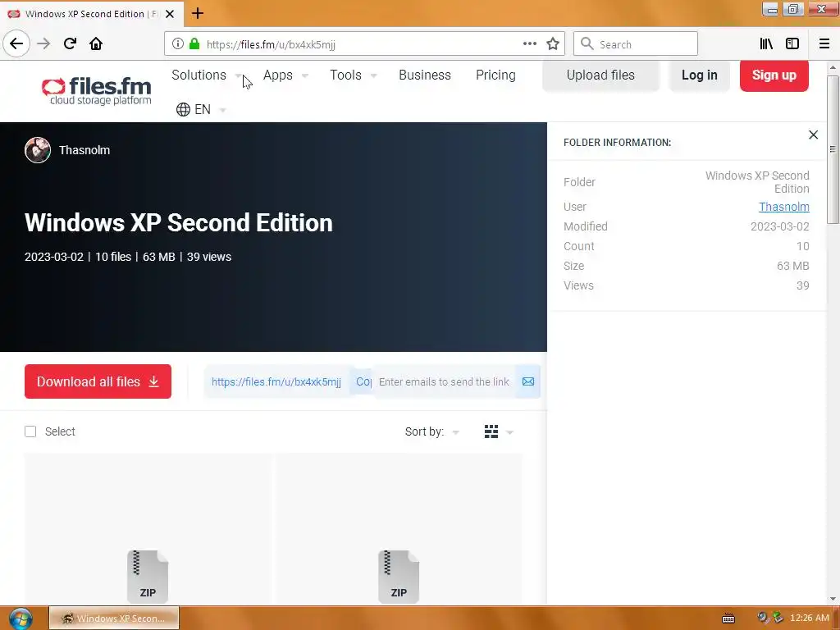Image resolution: width=840 pixels, height=630 pixels.
Task: Click the browser address bar
Action: (x=364, y=44)
